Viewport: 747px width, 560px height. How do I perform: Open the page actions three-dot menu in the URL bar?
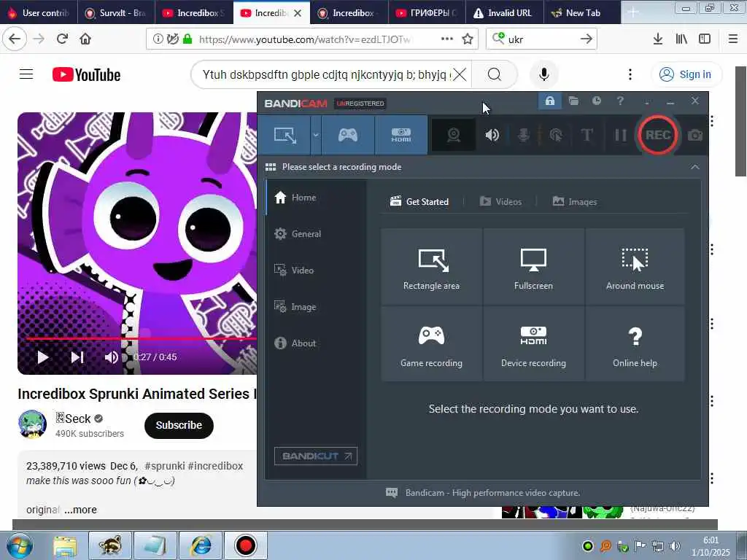447,39
